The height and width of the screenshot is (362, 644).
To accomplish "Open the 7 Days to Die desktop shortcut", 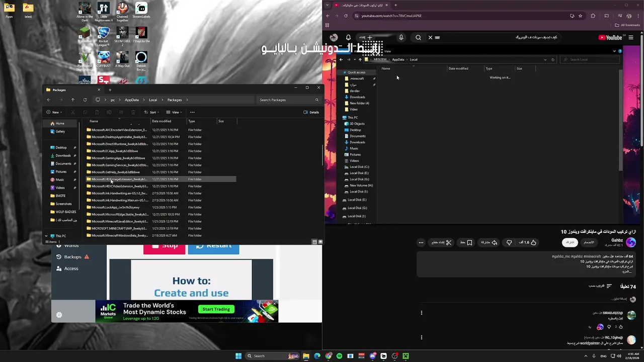I will click(x=141, y=36).
